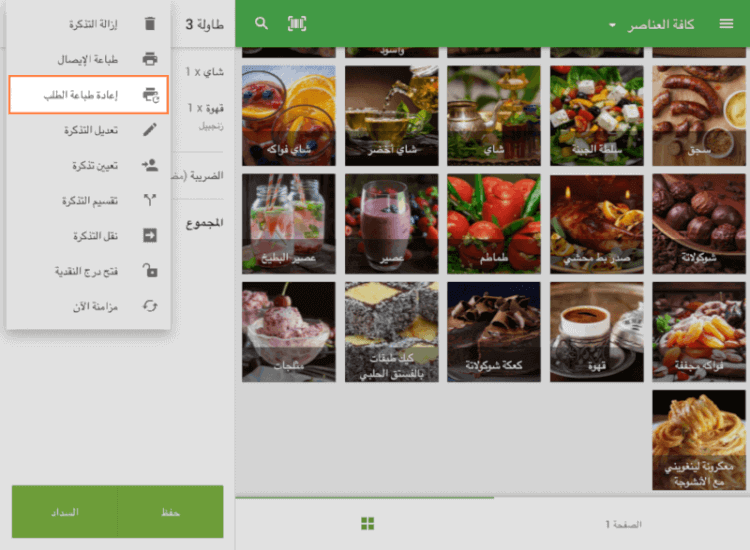Open the hamburger navigation menu
Viewport: 750px width, 550px height.
tap(726, 23)
